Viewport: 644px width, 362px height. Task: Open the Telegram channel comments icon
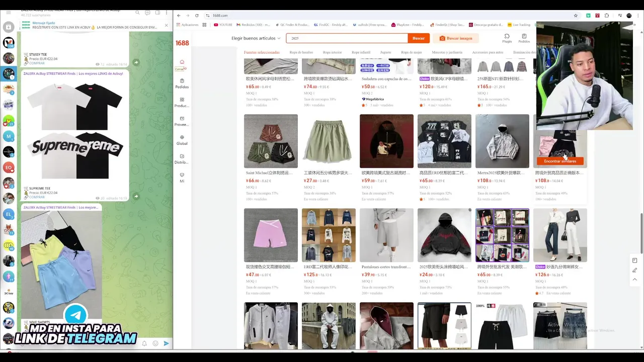pos(147,13)
